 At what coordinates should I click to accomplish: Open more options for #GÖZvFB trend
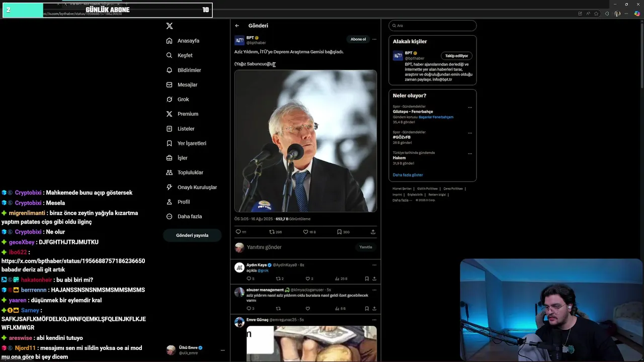pyautogui.click(x=470, y=133)
